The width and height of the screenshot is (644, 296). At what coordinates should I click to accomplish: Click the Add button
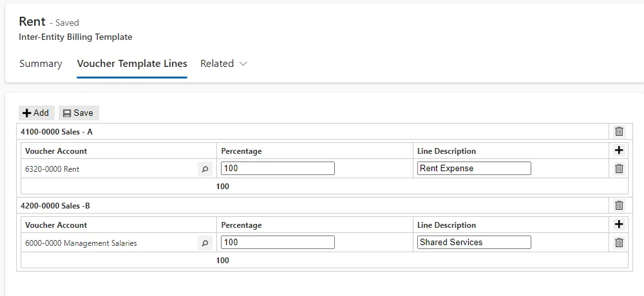(37, 113)
